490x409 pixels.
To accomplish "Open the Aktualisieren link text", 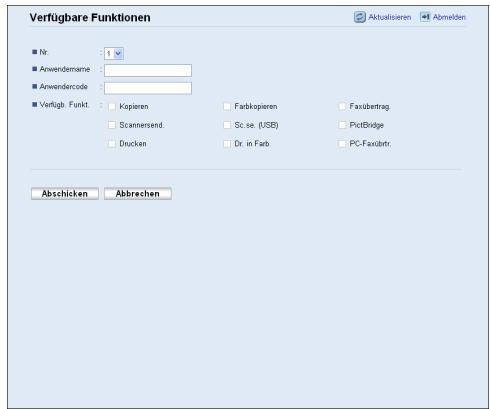I will tap(389, 17).
